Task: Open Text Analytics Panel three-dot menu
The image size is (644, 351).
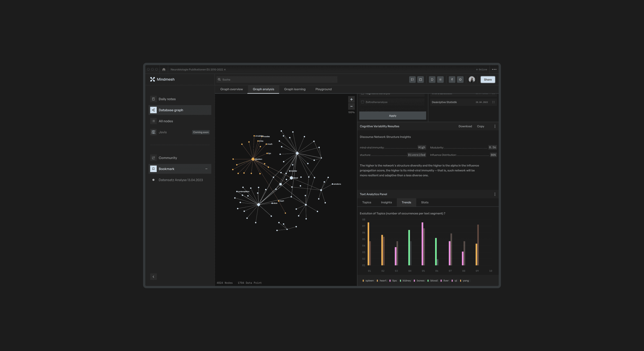Action: pos(495,194)
